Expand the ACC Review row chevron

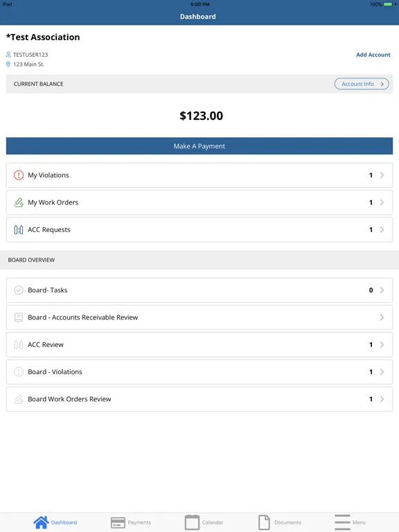click(x=382, y=345)
